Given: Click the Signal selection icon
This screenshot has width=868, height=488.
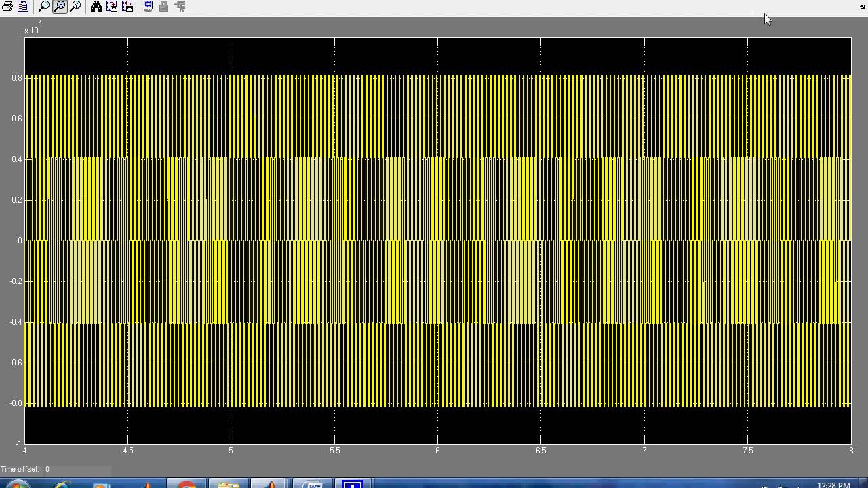Looking at the screenshot, I should [180, 6].
